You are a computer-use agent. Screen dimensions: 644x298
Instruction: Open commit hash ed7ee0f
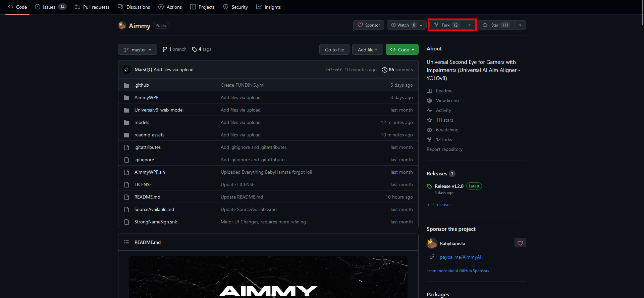click(x=333, y=70)
